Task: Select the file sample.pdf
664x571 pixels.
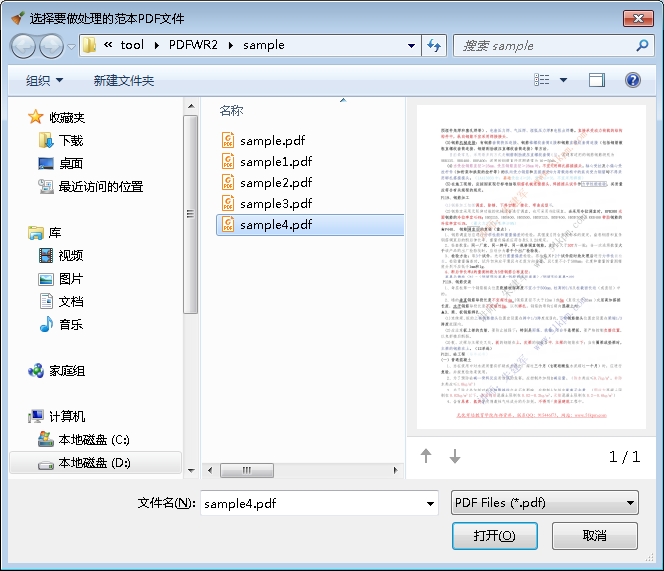Action: point(272,141)
